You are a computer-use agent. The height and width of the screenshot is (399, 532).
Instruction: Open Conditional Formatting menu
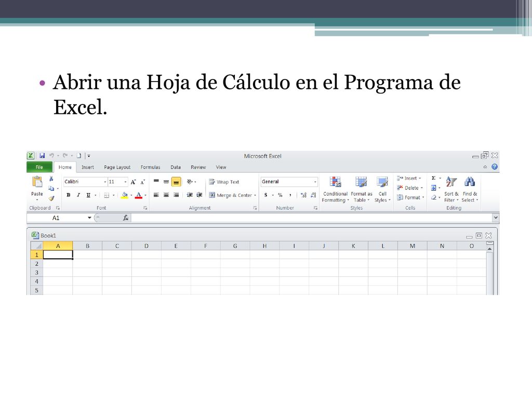click(x=335, y=189)
